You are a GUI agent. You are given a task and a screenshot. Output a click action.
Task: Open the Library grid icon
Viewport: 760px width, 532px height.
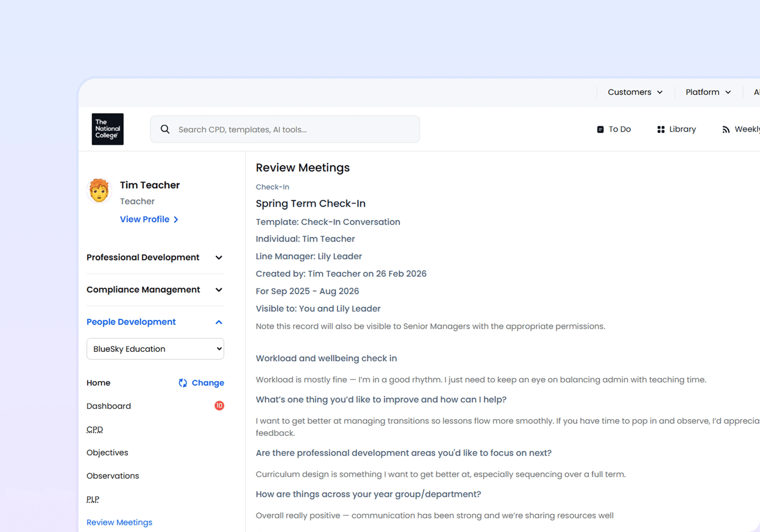(x=661, y=129)
